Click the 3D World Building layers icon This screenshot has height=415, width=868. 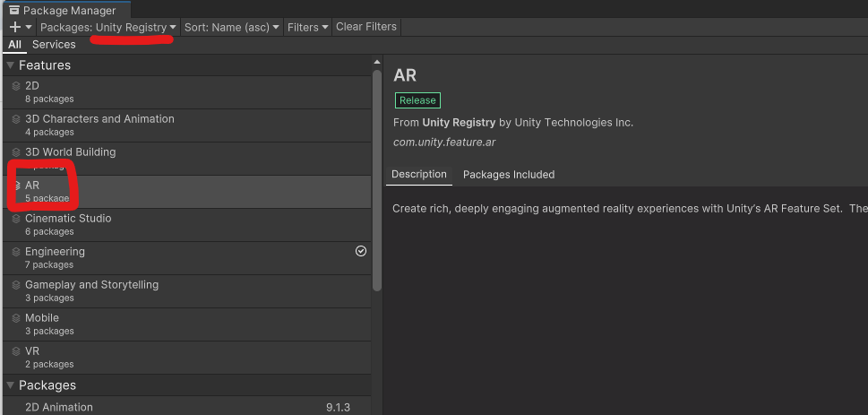(16, 153)
